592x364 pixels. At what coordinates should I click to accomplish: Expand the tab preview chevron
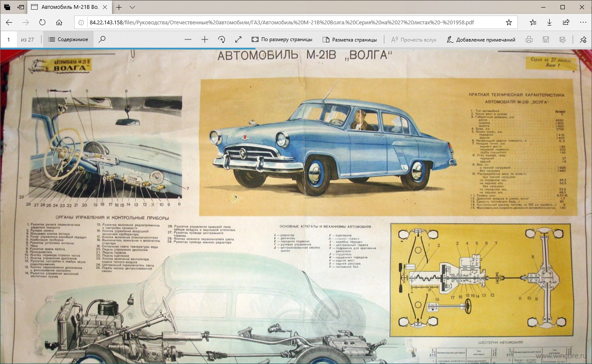click(x=132, y=7)
